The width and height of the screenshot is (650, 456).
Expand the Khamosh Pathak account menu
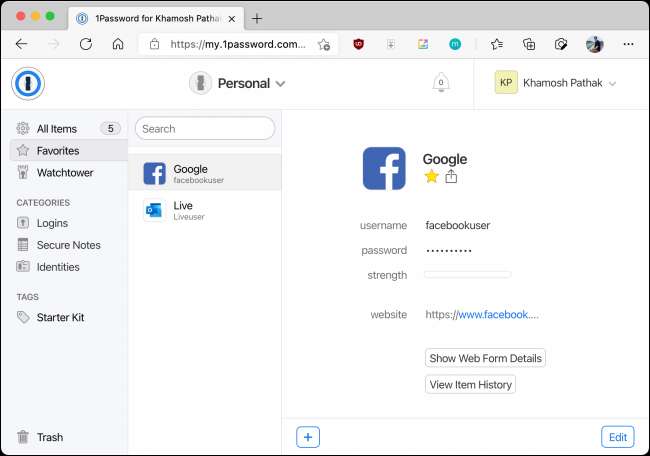click(x=555, y=83)
